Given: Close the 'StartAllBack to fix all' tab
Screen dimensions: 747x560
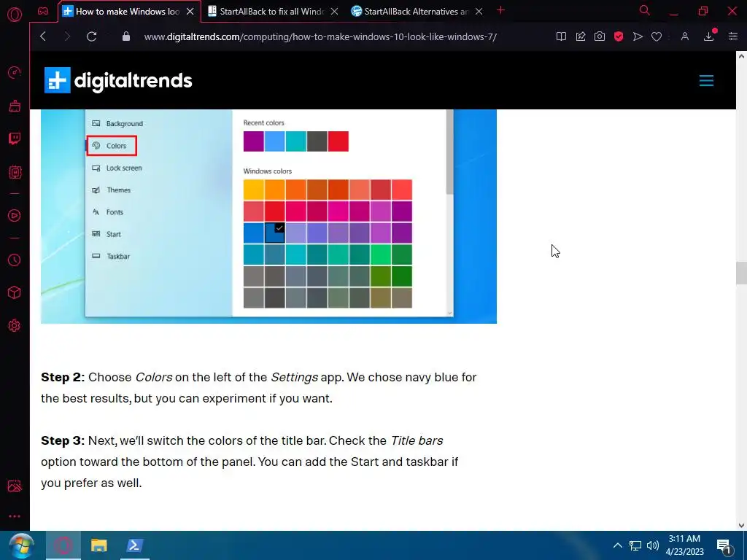Looking at the screenshot, I should click(x=334, y=12).
